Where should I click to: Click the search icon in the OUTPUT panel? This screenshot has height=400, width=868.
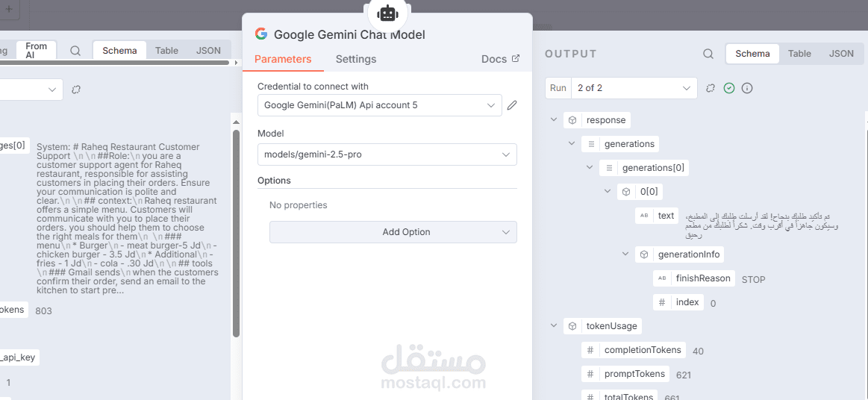[708, 54]
